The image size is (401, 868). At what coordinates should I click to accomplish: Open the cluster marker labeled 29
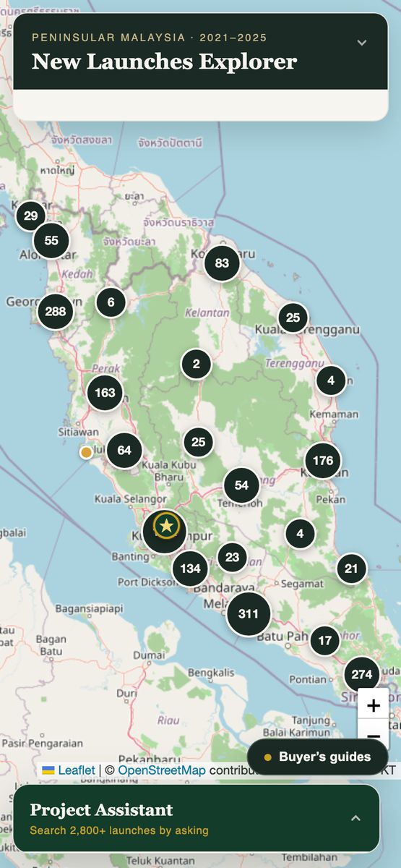[x=30, y=216]
